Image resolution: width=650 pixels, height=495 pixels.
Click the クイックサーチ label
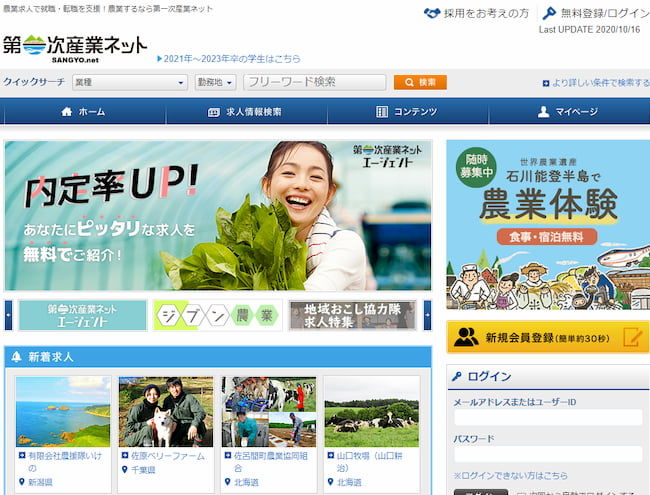coord(34,82)
